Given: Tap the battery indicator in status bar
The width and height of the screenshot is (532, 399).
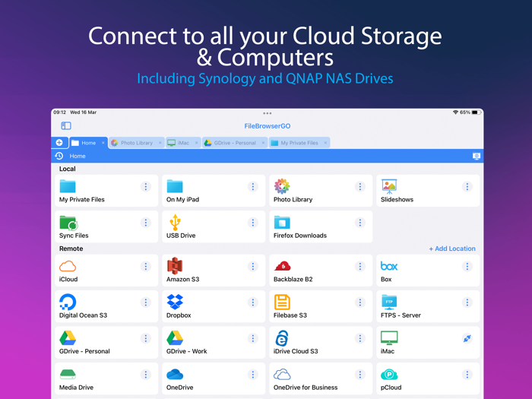Looking at the screenshot, I should 476,112.
